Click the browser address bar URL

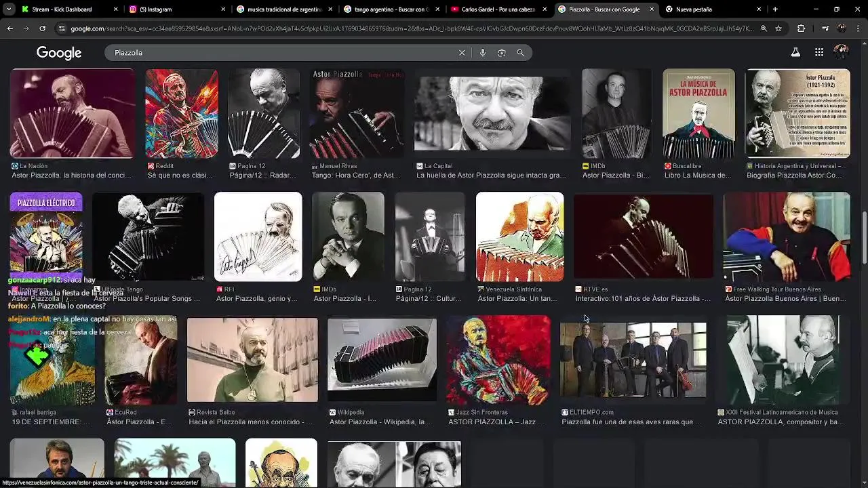(x=412, y=28)
